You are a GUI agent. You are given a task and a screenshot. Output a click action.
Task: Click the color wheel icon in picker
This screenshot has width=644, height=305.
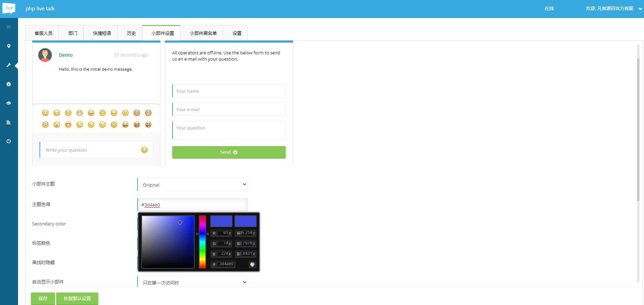[252, 264]
